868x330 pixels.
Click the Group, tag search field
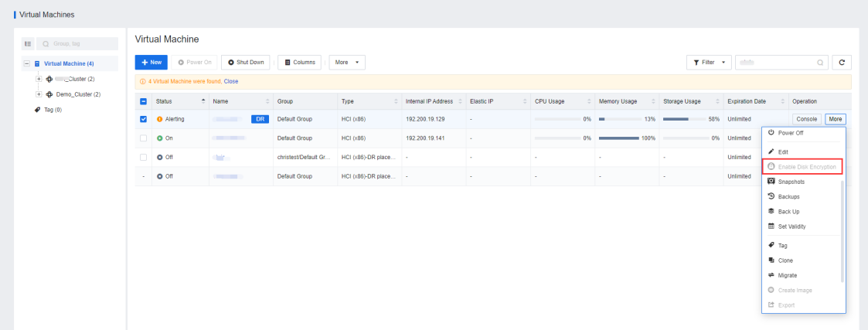pyautogui.click(x=77, y=44)
